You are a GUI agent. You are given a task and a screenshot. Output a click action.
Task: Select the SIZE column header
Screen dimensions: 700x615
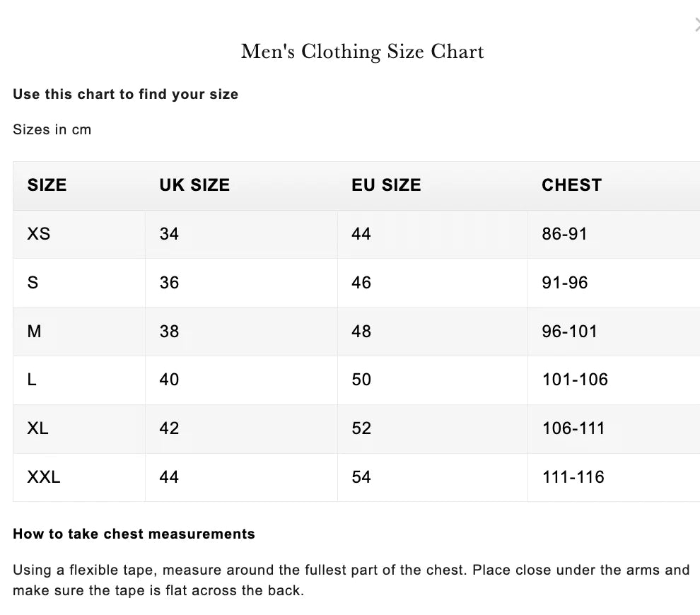tap(47, 185)
